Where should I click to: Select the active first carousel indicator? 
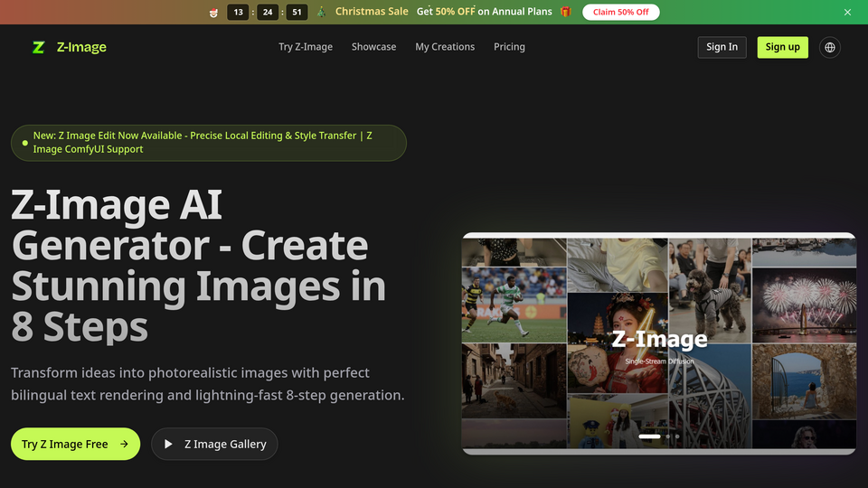[x=649, y=436]
